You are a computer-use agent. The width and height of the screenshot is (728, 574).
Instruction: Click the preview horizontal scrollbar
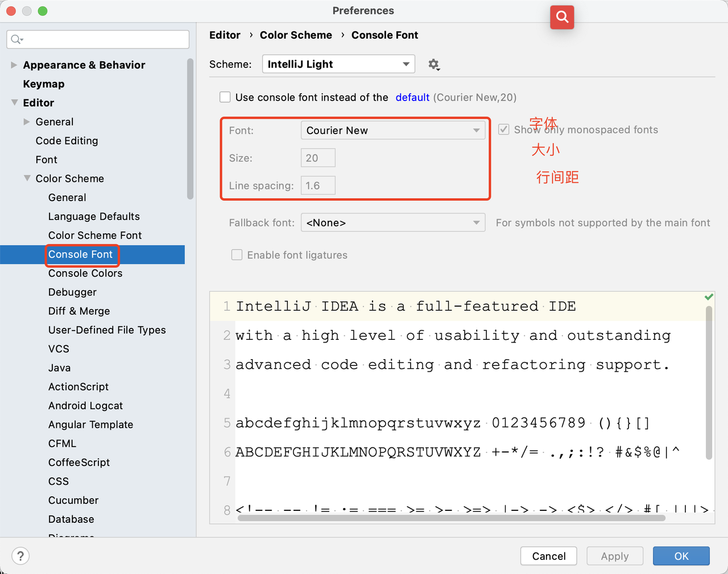[452, 518]
